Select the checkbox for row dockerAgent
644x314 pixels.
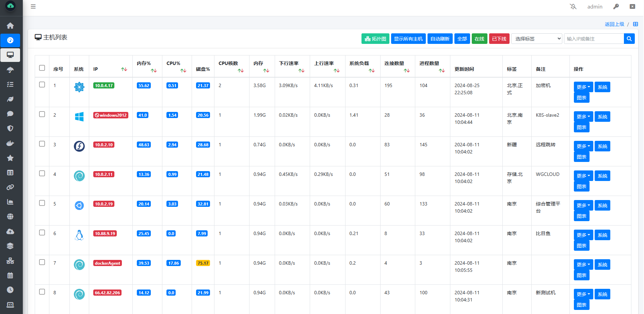(42, 262)
